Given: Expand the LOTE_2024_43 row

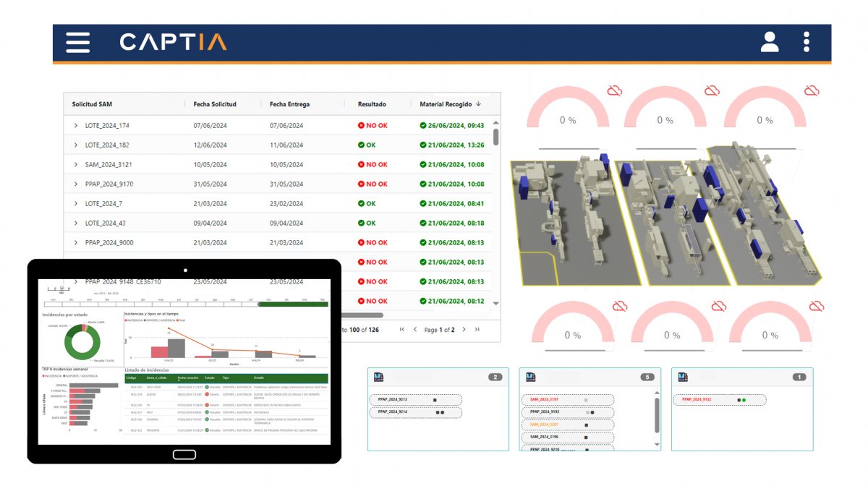Looking at the screenshot, I should tap(75, 223).
